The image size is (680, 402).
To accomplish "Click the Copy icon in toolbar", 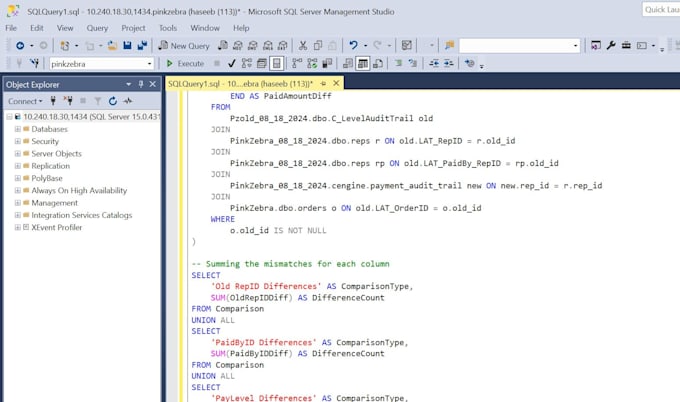I will (318, 46).
